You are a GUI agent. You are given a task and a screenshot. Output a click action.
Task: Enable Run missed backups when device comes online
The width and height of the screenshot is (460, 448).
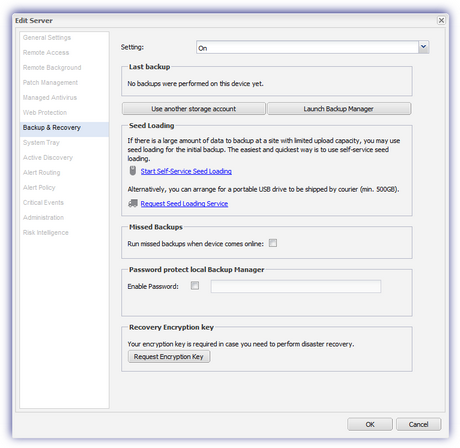click(273, 243)
